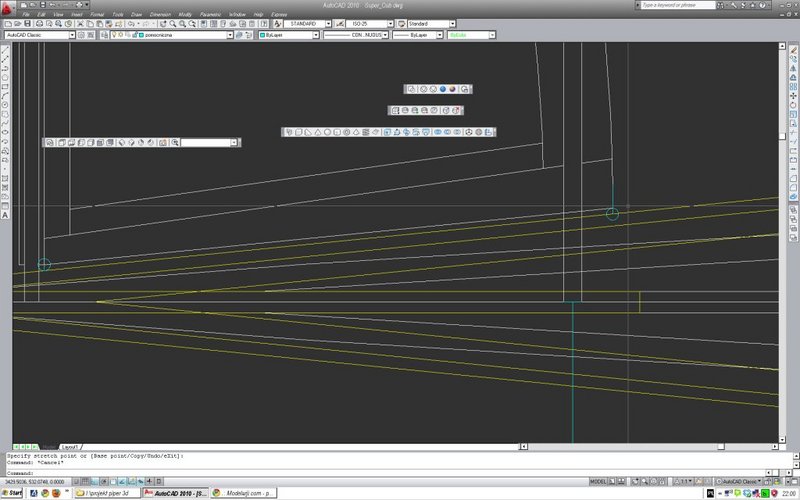Click the Erase tool in Modify toolbar
Screen dimensions: 800x500
(x=793, y=50)
